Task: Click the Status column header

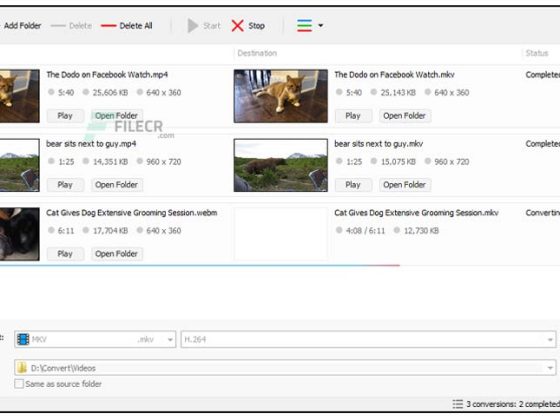Action: point(537,53)
